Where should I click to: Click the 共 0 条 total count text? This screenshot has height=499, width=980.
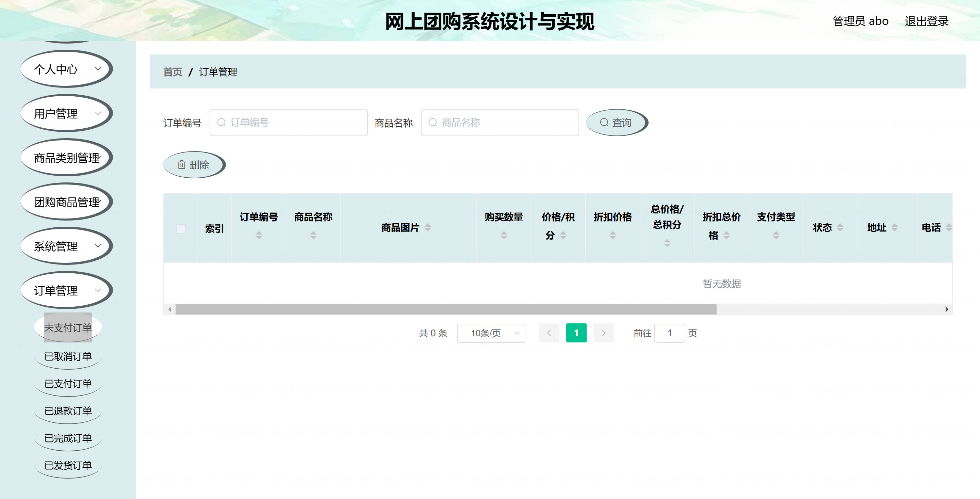(433, 333)
